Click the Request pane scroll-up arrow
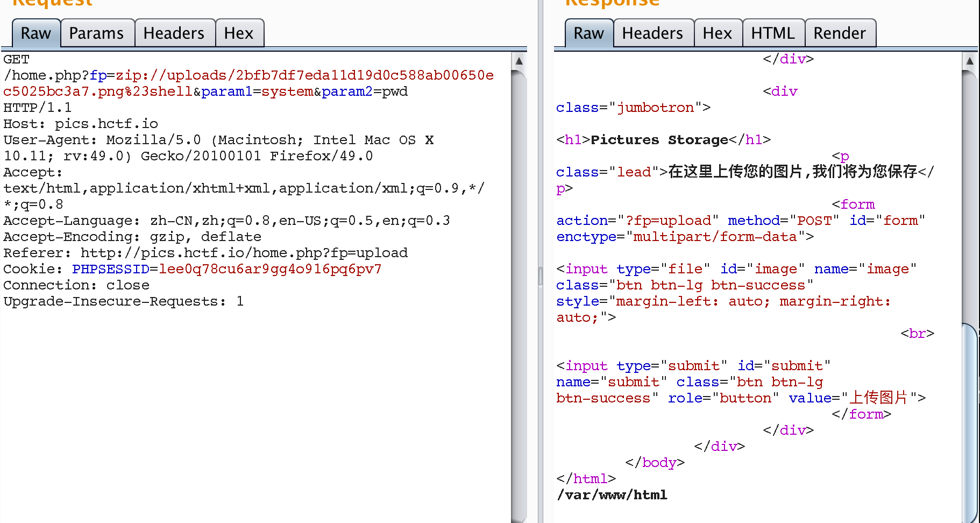980x523 pixels. coord(519,61)
